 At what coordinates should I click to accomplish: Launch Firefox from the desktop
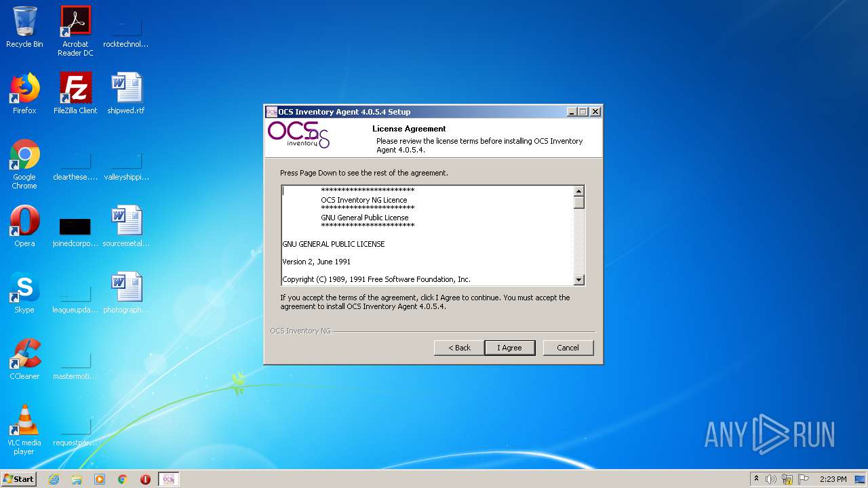click(x=24, y=94)
